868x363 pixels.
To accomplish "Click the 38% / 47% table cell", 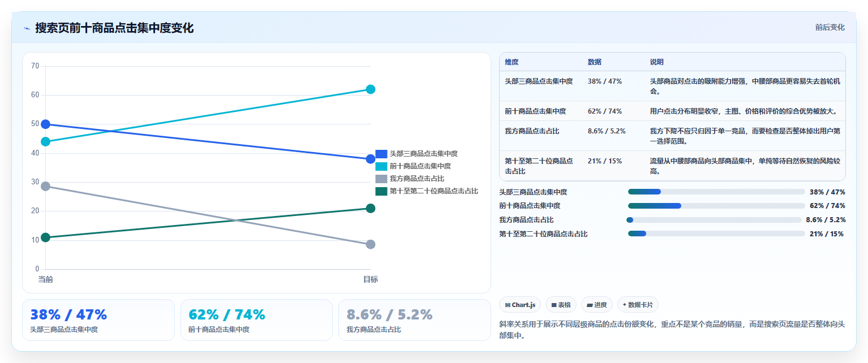I will pos(605,81).
